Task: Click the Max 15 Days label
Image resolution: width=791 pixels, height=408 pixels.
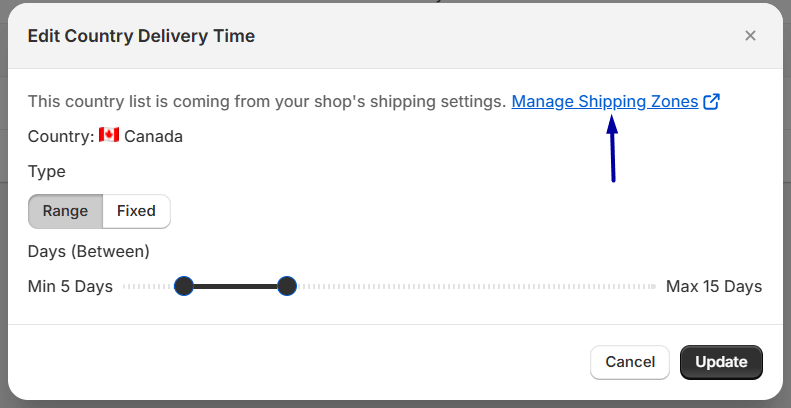Action: [x=714, y=287]
